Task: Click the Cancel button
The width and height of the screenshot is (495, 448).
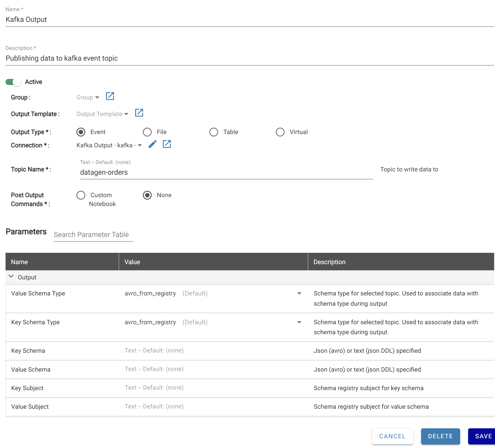Action: tap(392, 436)
